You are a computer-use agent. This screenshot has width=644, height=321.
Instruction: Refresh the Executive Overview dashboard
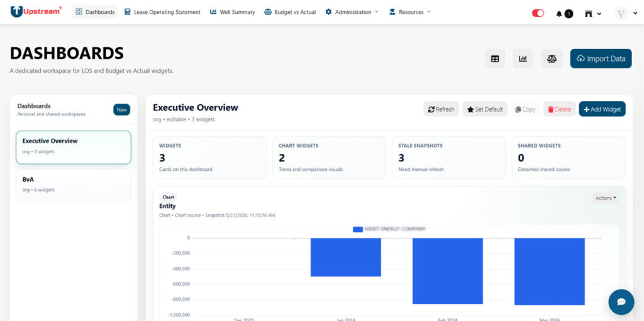pos(441,109)
